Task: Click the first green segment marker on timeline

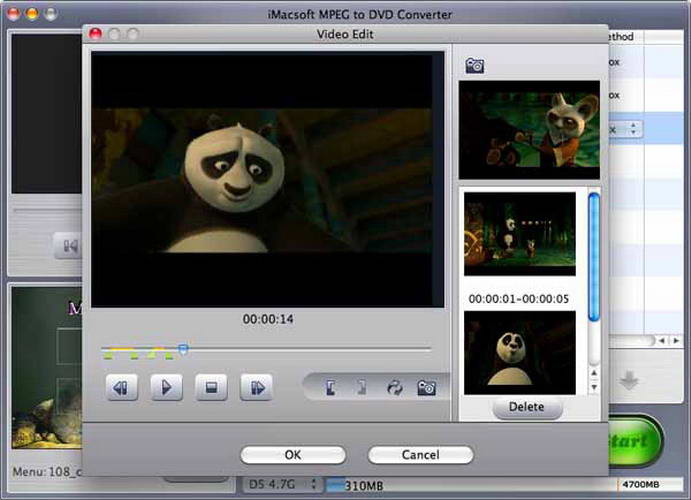Action: point(108,356)
